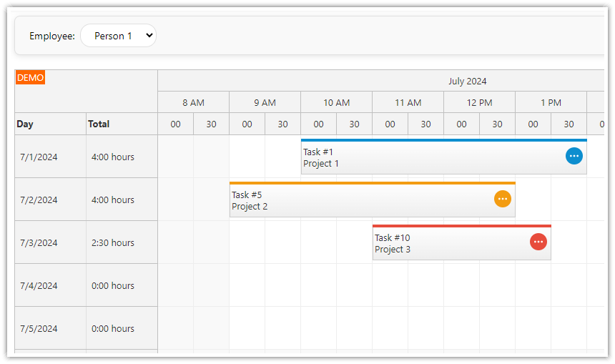Select the Task #10 Project 3 event

(x=462, y=242)
